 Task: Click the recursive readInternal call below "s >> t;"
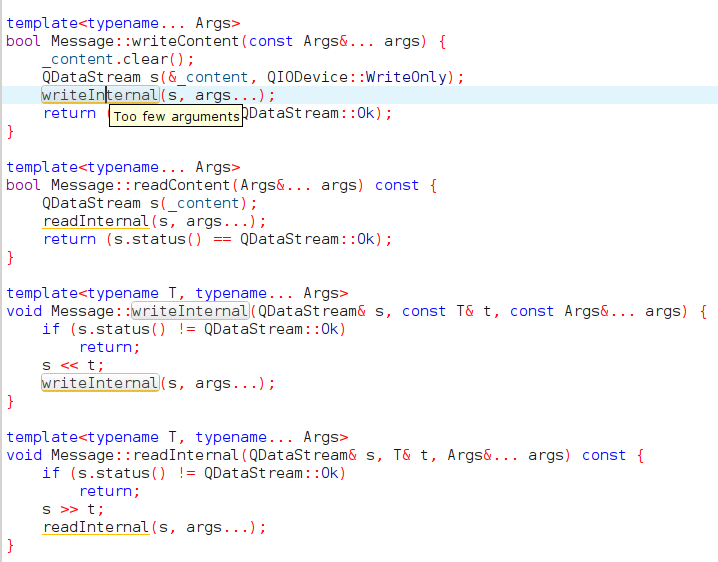click(95, 527)
